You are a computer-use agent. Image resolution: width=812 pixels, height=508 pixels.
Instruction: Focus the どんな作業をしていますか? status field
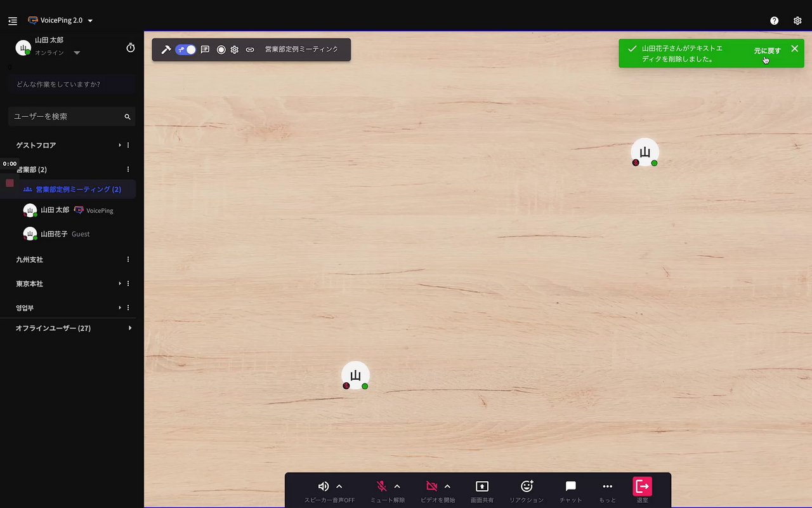[72, 84]
